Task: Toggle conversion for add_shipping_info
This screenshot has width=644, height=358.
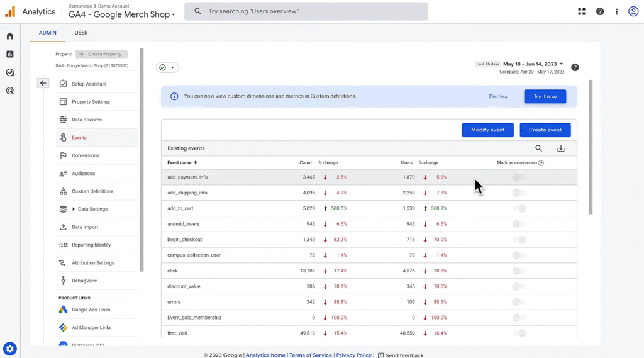Action: pyautogui.click(x=519, y=193)
